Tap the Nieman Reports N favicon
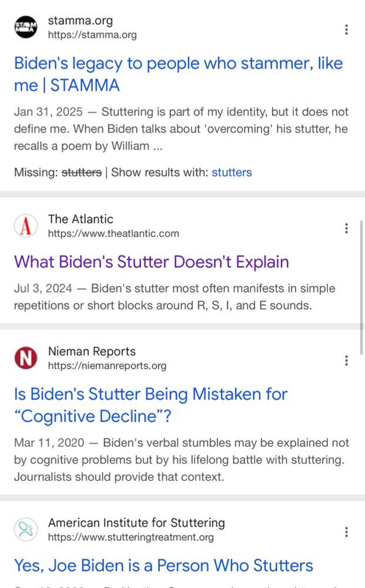This screenshot has width=365, height=588. (25, 358)
